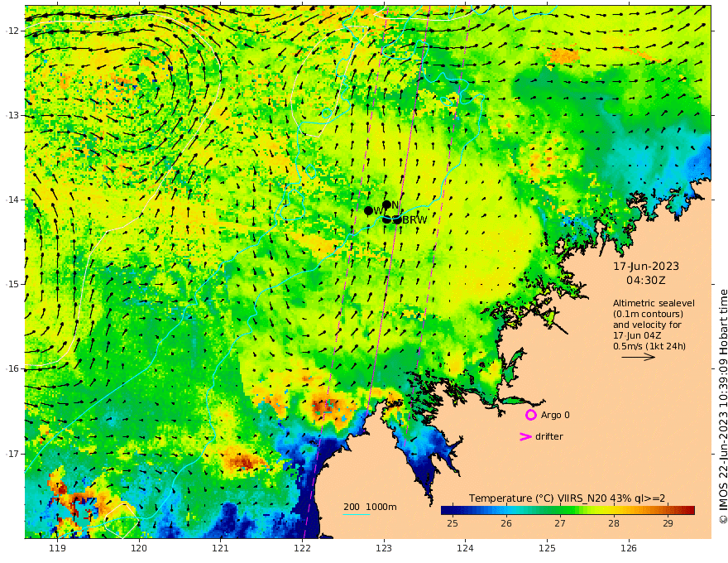Screen dimensions: 728x563
Task: Click colorbar tick value 26
Action: [506, 523]
